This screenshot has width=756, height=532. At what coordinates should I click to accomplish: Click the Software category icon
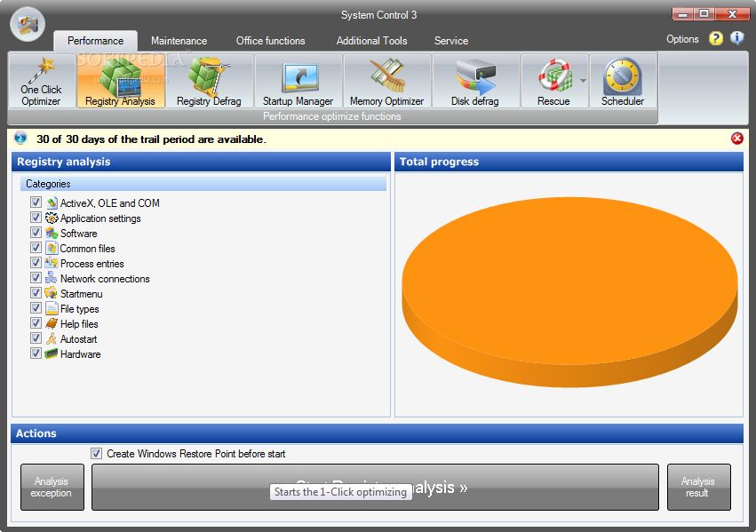[x=52, y=234]
